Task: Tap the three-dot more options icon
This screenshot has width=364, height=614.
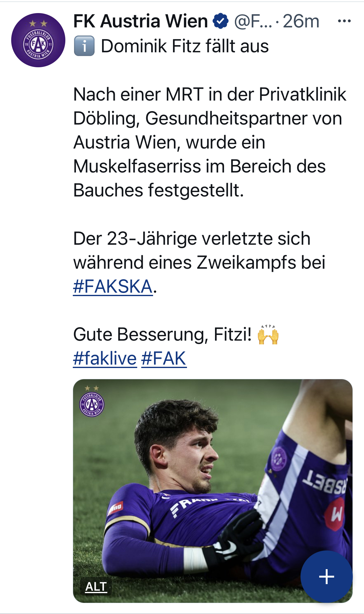Action: [344, 21]
